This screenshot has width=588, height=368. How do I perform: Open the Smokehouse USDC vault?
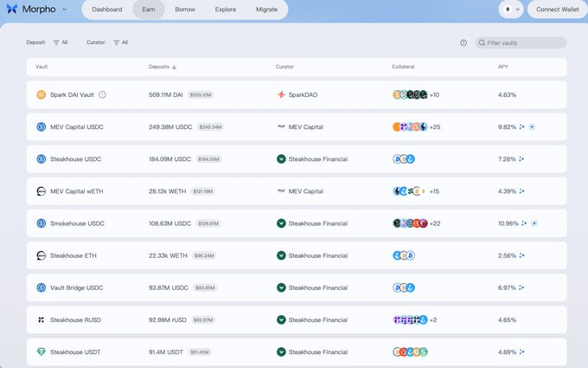pos(297,223)
